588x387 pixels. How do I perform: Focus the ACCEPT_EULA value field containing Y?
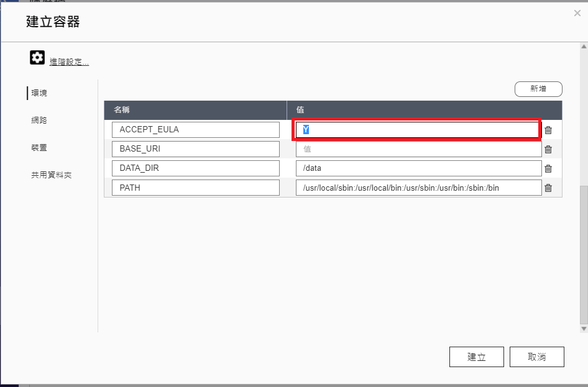(x=418, y=130)
